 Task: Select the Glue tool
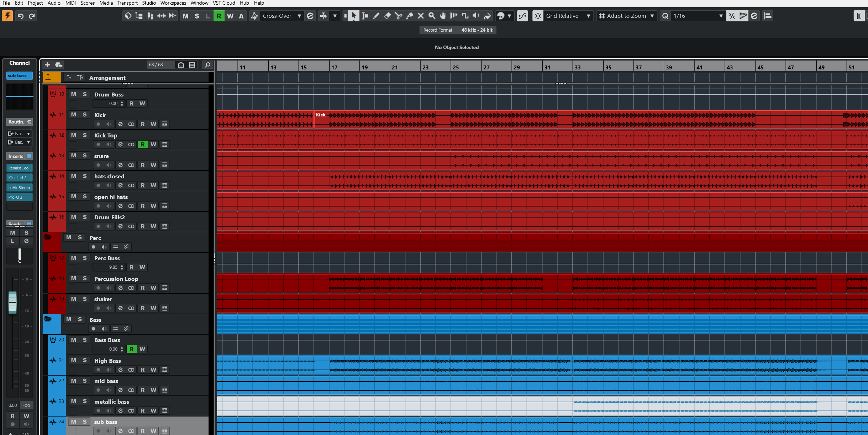pyautogui.click(x=410, y=16)
